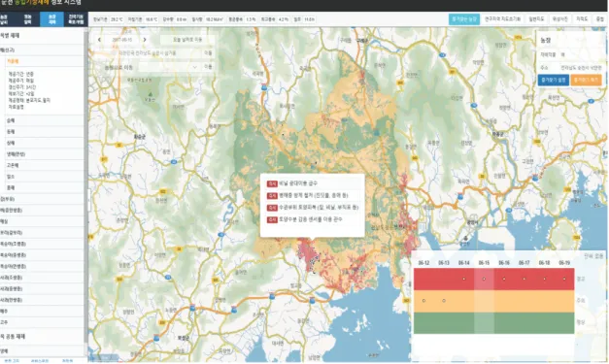Click the 06-14 dot in red warning row
The width and height of the screenshot is (609, 364).
[x=464, y=279]
